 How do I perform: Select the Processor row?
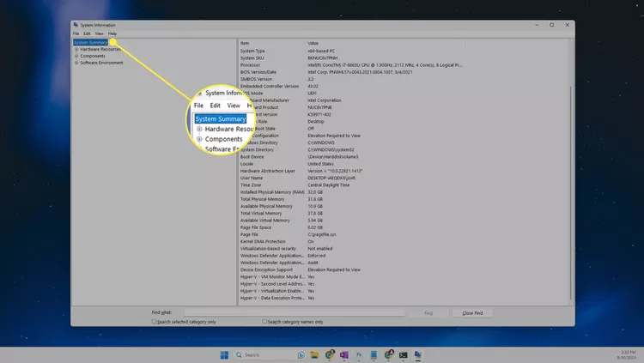tap(404, 65)
